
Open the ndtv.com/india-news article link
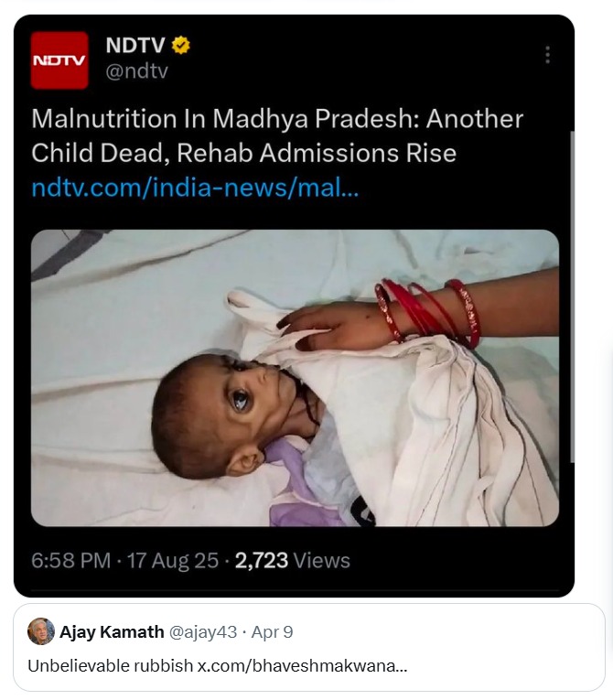[195, 188]
